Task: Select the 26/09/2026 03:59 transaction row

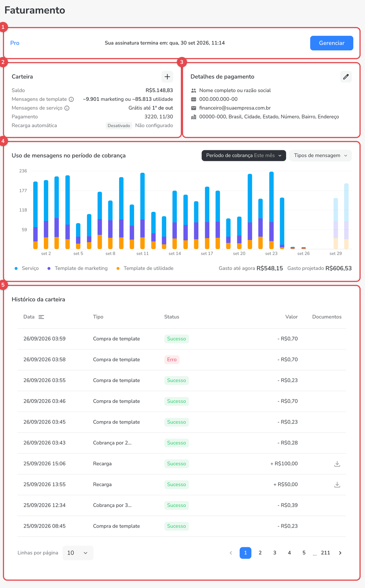Action: [x=182, y=339]
